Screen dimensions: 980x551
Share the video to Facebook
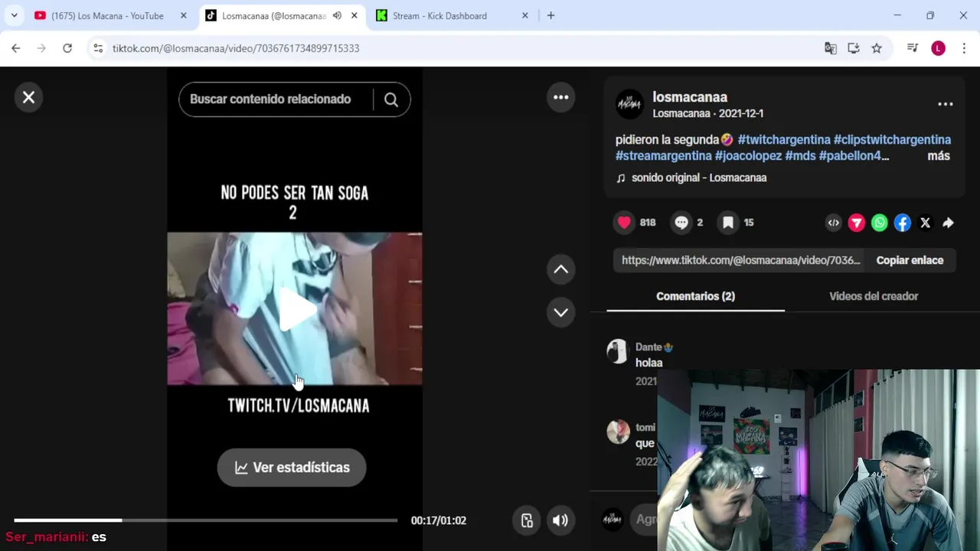(903, 223)
